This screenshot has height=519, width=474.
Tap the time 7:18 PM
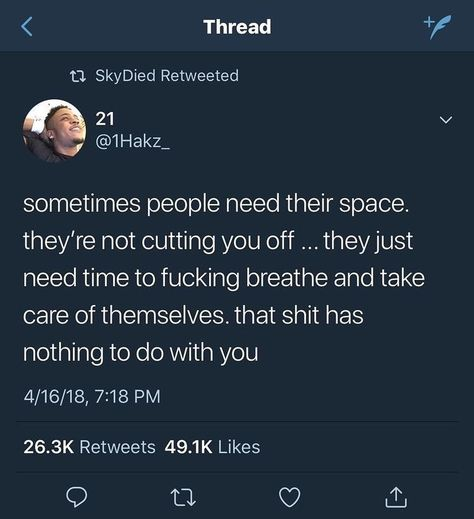click(x=128, y=396)
